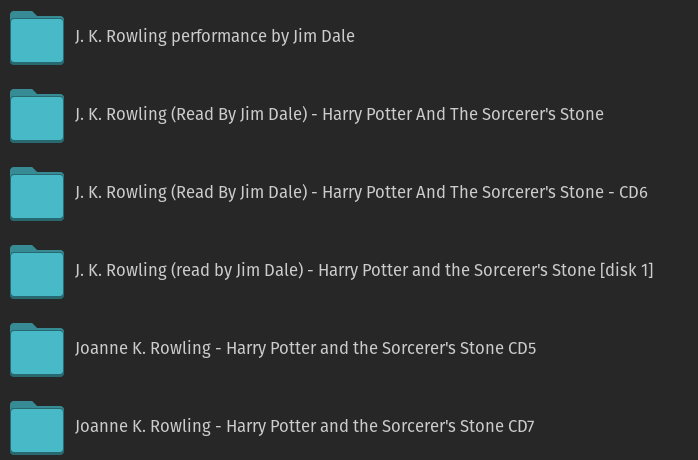The width and height of the screenshot is (698, 460).
Task: Click the folder icon for Sorcerer's Stone CD5
Action: coord(37,350)
